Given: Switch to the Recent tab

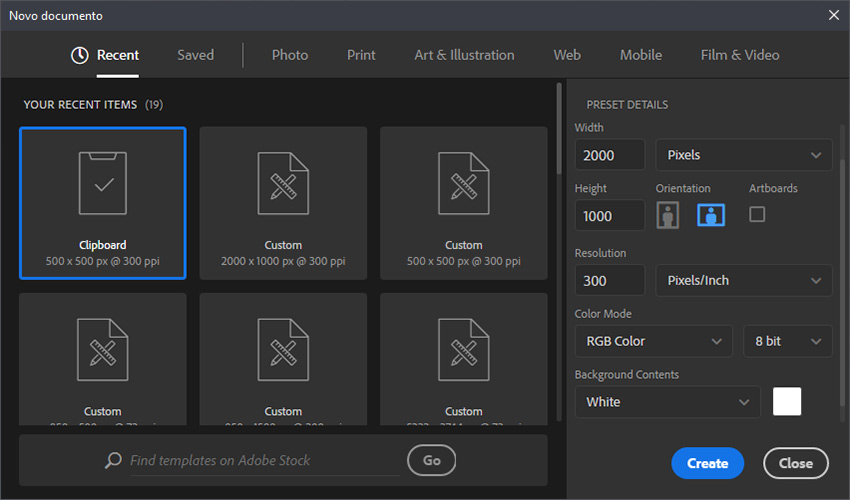Looking at the screenshot, I should [x=118, y=55].
